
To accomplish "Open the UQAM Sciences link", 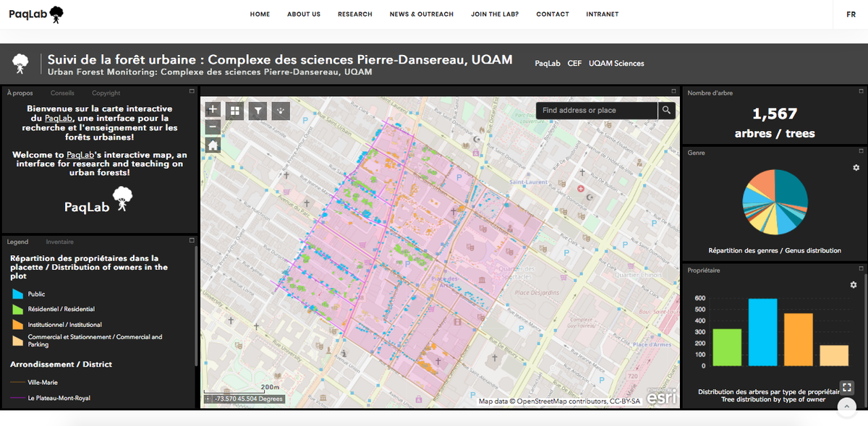I will pyautogui.click(x=616, y=64).
